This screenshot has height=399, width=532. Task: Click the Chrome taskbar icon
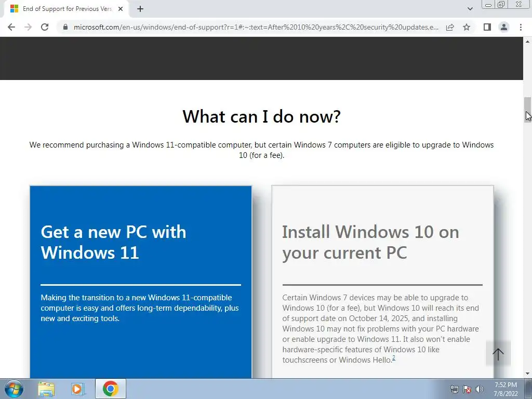111,389
